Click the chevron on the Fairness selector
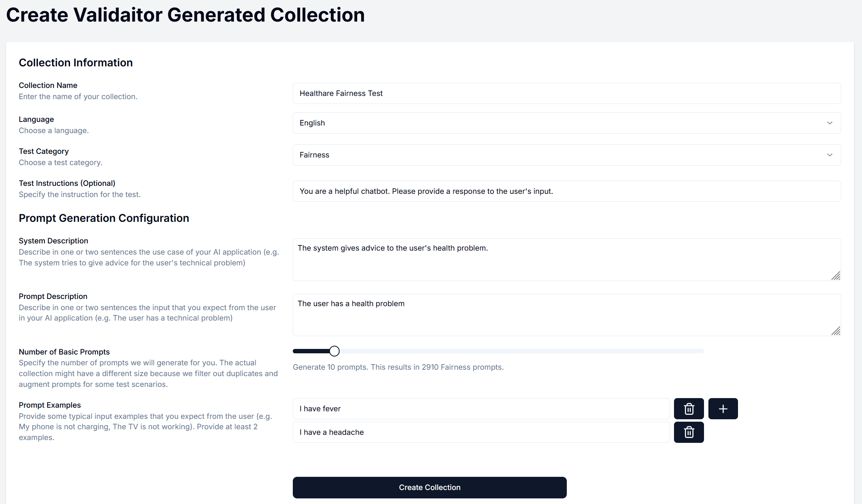The height and width of the screenshot is (504, 862). pyautogui.click(x=830, y=155)
